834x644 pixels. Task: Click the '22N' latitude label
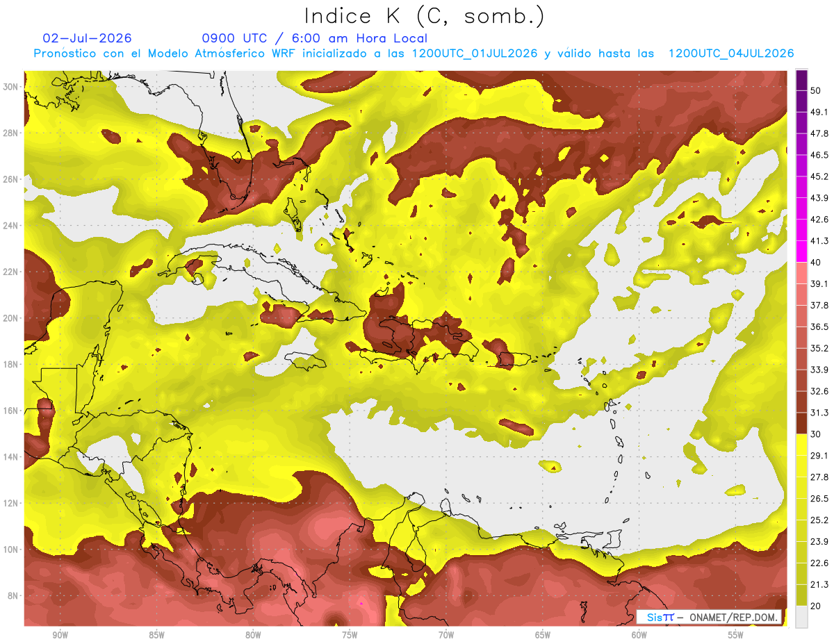10,272
